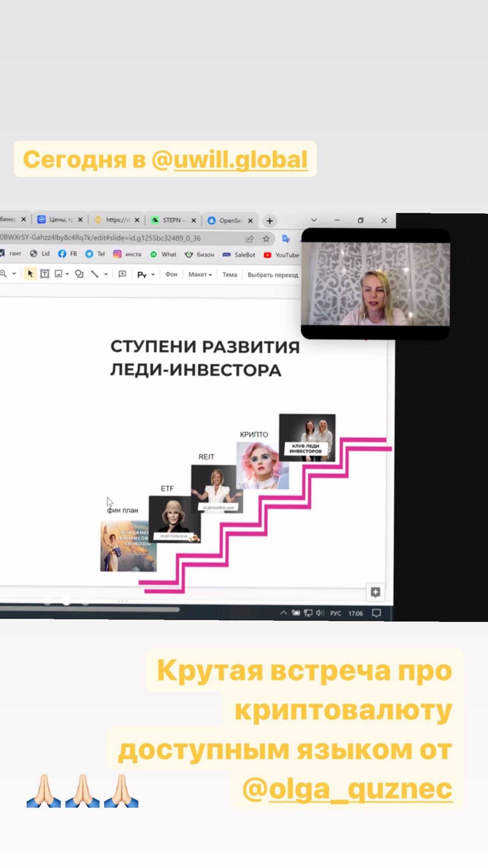Select the arrow cursor tool
Viewport: 488px width, 868px height.
30,274
